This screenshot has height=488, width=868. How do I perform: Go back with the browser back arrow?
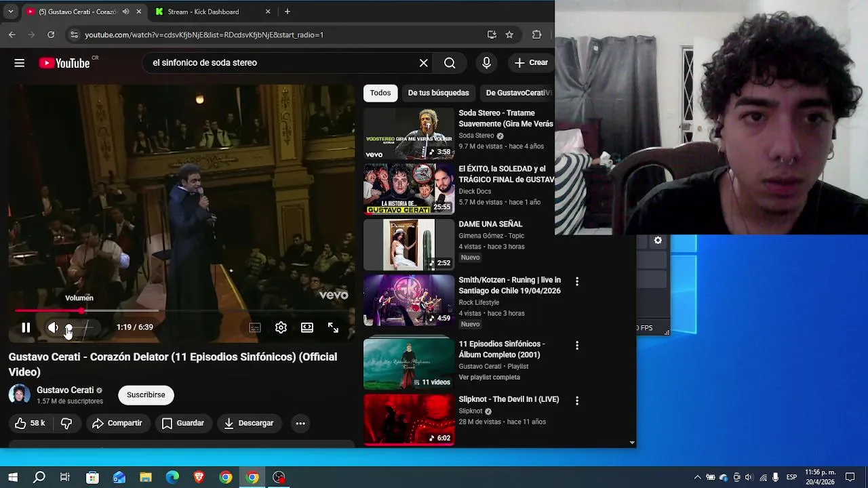[x=12, y=35]
